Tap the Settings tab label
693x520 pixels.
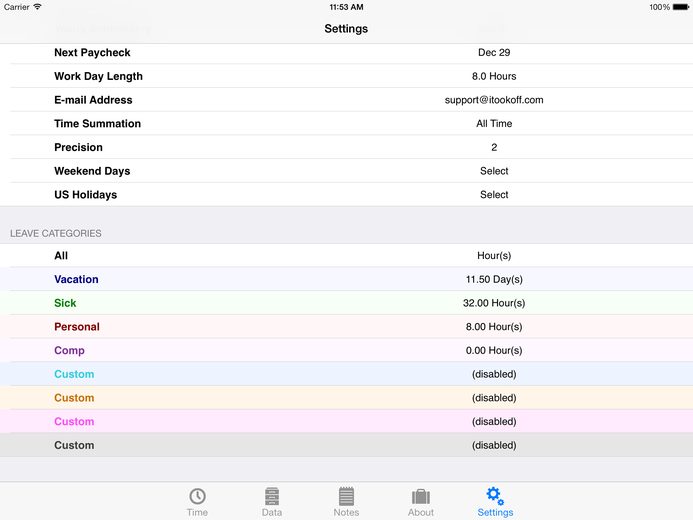495,512
